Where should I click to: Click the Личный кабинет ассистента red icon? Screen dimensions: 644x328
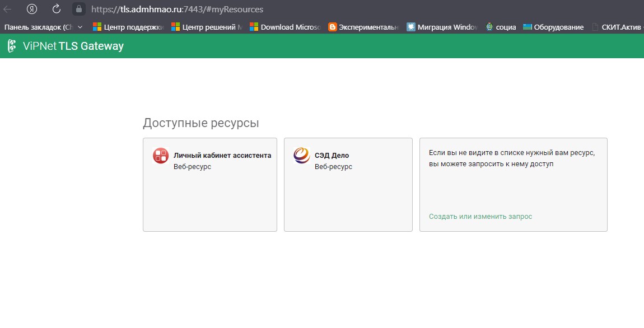161,156
